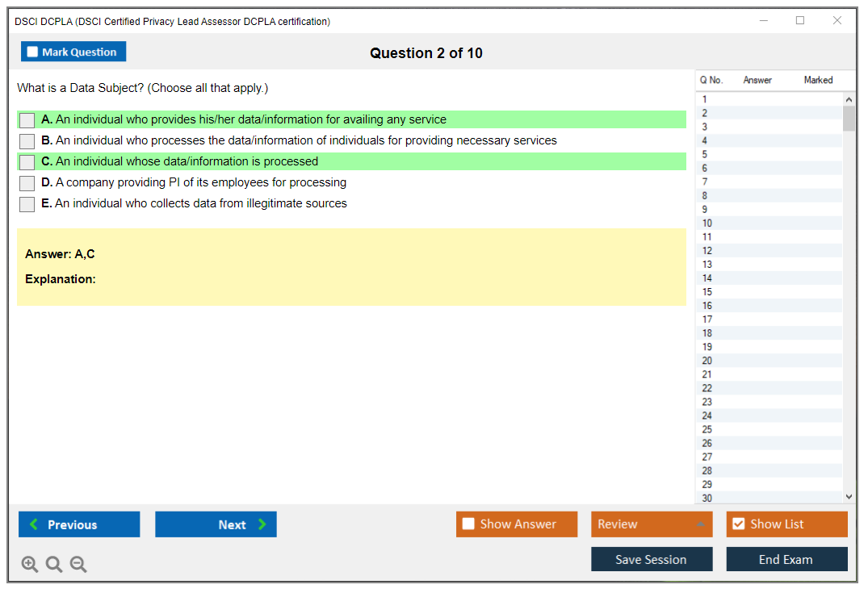This screenshot has width=868, height=593.
Task: Go to the Next question
Action: click(x=216, y=524)
